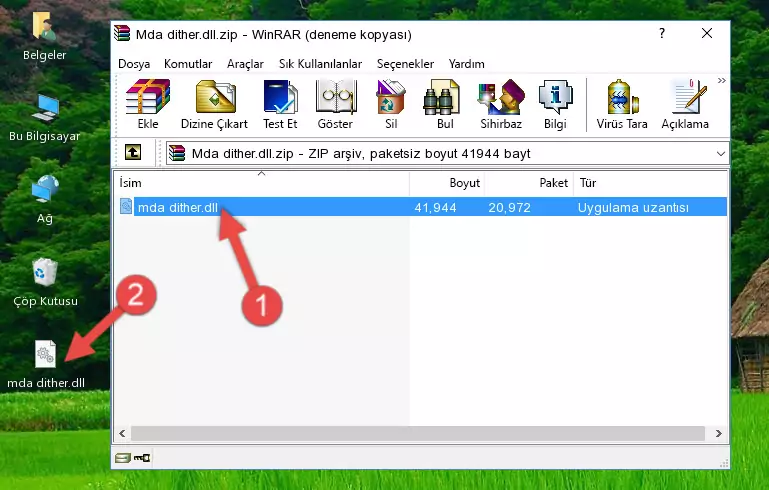Click the Uygulama uzantısı type cell
The width and height of the screenshot is (769, 490).
click(x=633, y=207)
